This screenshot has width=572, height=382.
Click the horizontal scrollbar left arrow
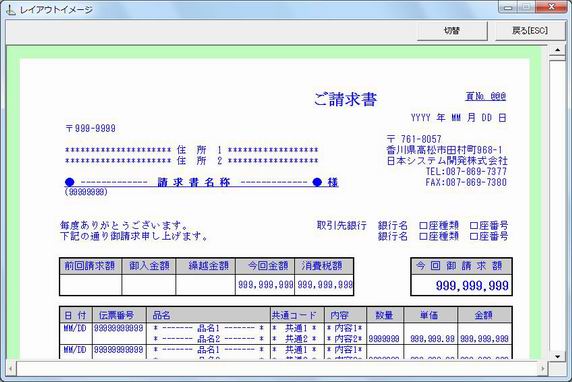pyautogui.click(x=11, y=369)
